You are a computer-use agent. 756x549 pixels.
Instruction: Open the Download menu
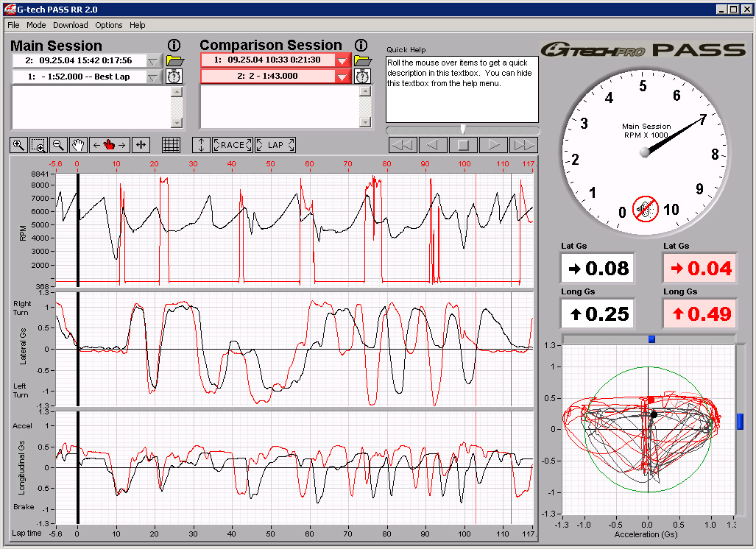click(x=71, y=25)
